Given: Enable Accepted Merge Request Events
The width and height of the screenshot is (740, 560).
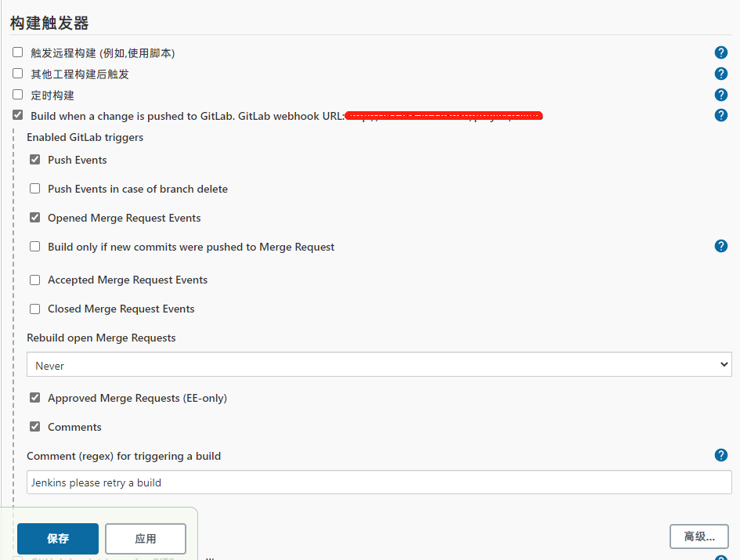Looking at the screenshot, I should pyautogui.click(x=35, y=280).
